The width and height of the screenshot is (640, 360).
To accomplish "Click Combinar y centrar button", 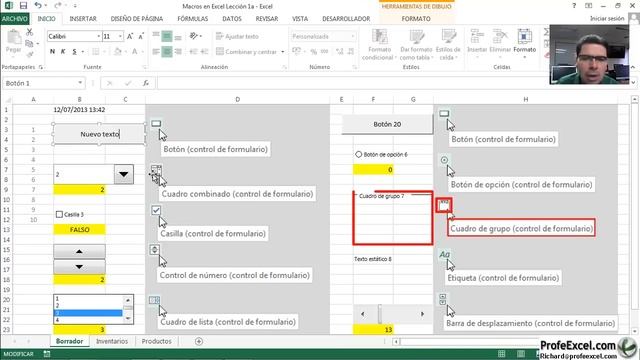I will [247, 52].
